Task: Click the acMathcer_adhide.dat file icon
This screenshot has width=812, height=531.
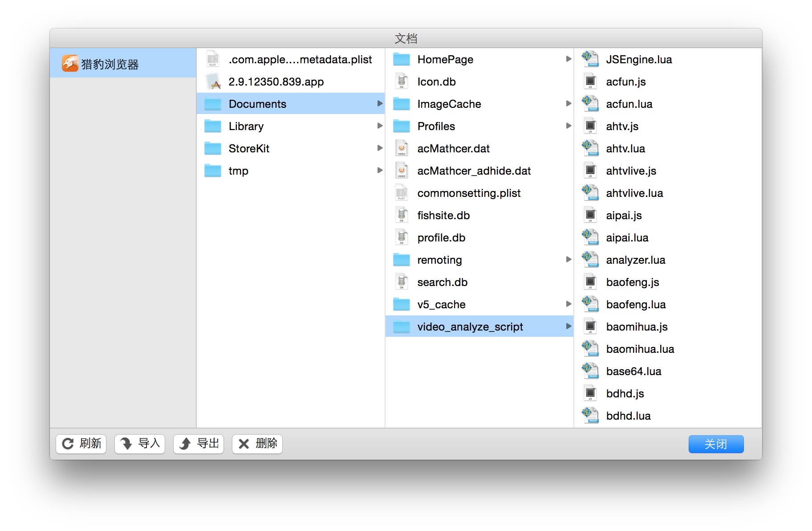Action: point(402,170)
